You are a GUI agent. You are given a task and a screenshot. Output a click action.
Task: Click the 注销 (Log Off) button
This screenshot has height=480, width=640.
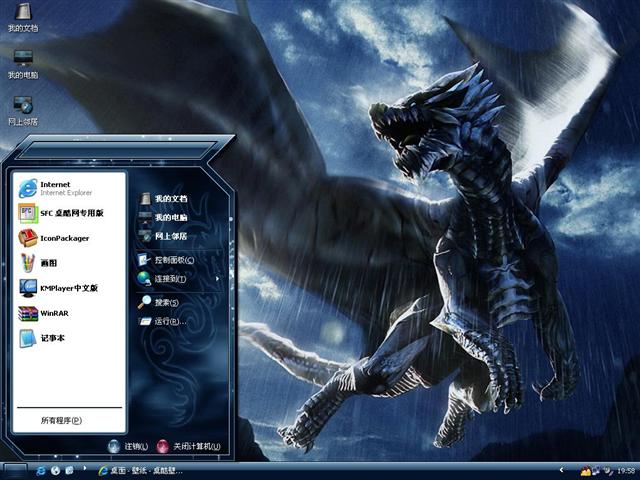(x=128, y=446)
